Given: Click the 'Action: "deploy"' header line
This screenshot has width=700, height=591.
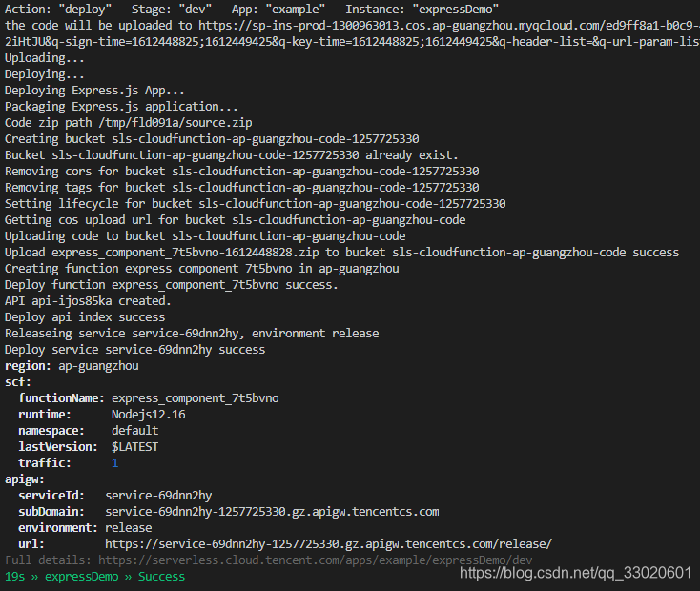Looking at the screenshot, I should pyautogui.click(x=252, y=9).
